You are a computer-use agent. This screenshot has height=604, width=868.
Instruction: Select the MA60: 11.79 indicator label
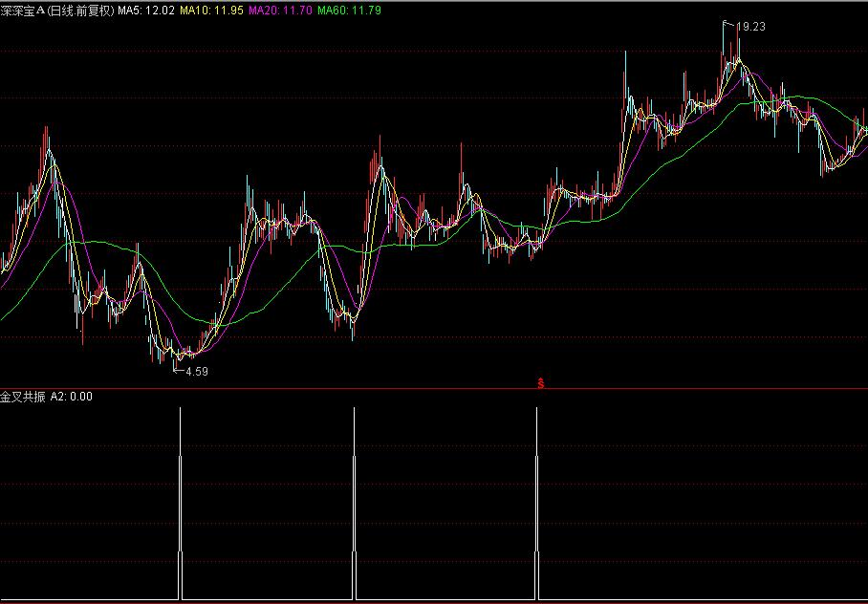pos(349,11)
